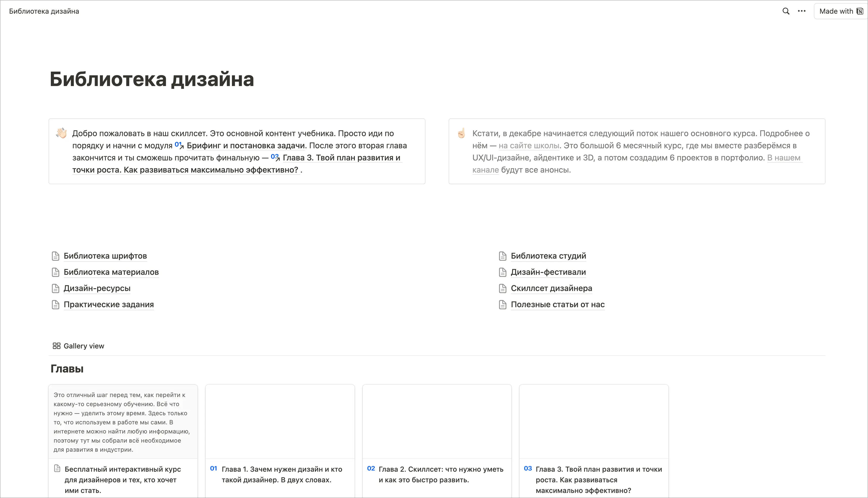
Task: Open the Библиотека материалов page
Action: click(111, 272)
